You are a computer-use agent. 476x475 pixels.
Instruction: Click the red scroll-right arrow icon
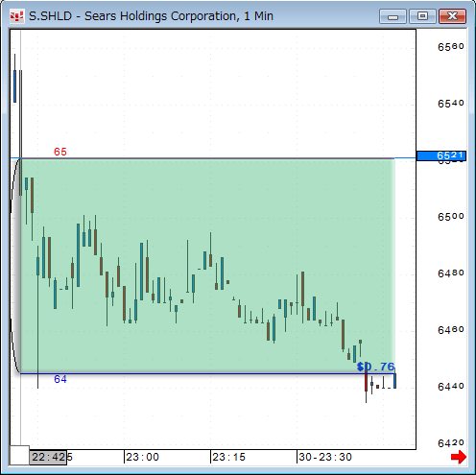(459, 456)
